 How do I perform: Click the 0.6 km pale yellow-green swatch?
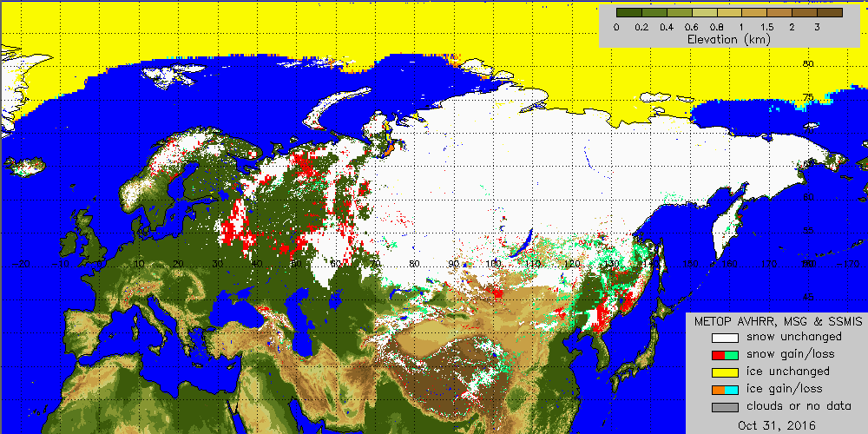click(x=704, y=13)
